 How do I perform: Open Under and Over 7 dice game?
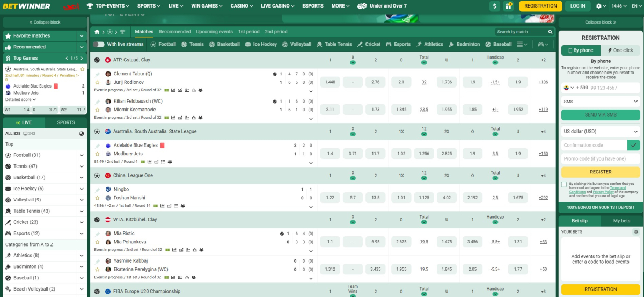tap(382, 6)
